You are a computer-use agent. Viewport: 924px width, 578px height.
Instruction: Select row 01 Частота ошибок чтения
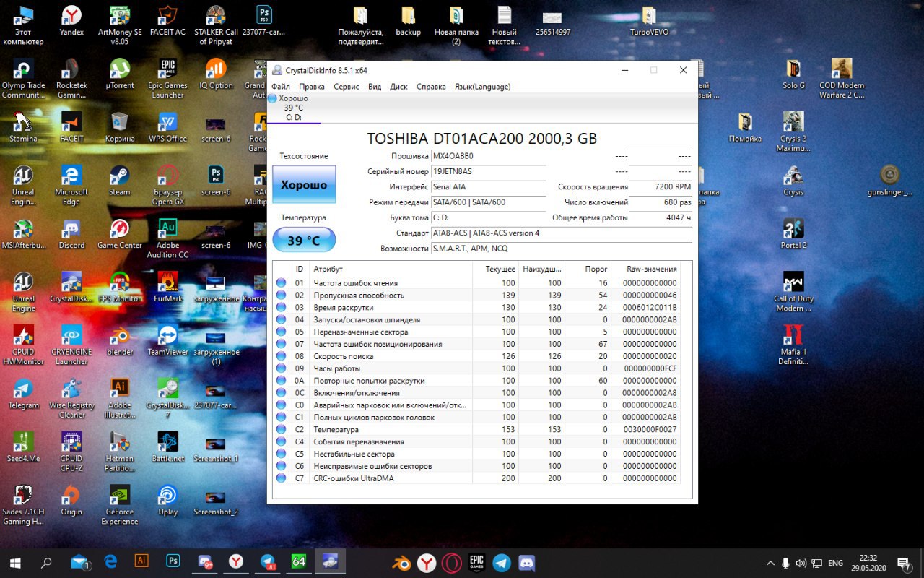coord(478,283)
